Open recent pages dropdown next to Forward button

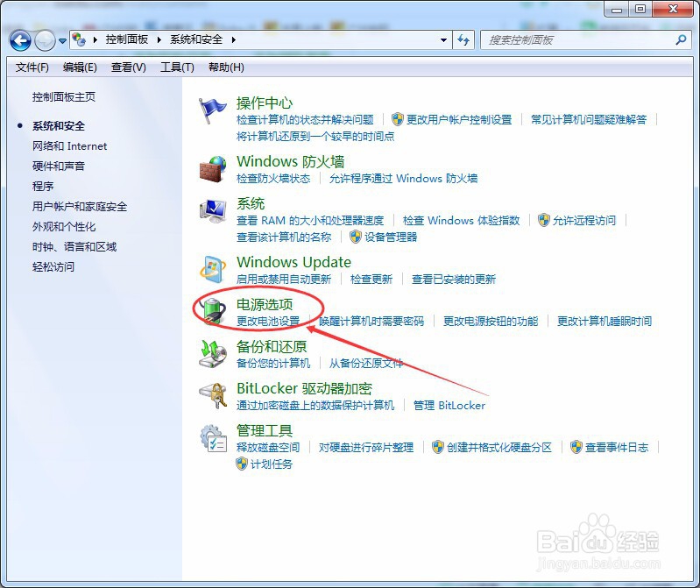coord(62,41)
